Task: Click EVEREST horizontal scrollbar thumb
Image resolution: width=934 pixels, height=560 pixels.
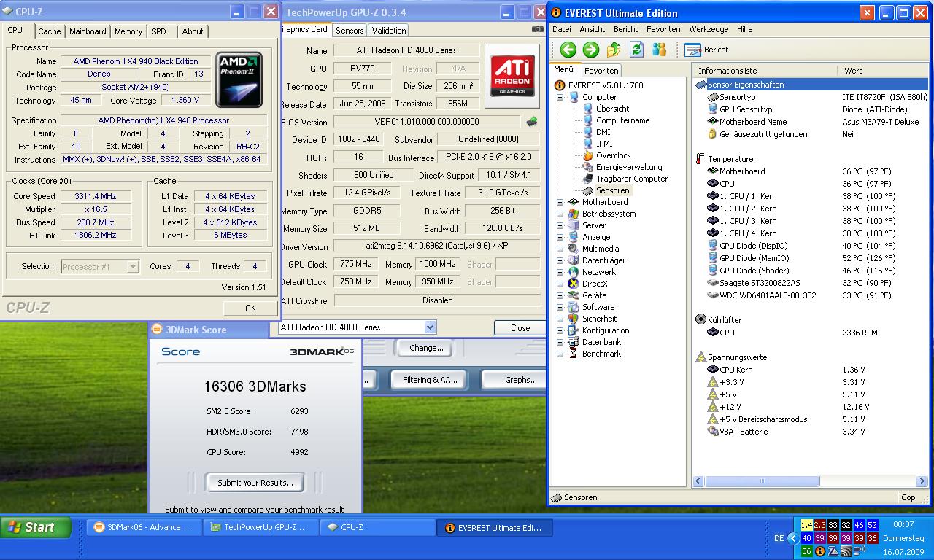Action: point(763,481)
